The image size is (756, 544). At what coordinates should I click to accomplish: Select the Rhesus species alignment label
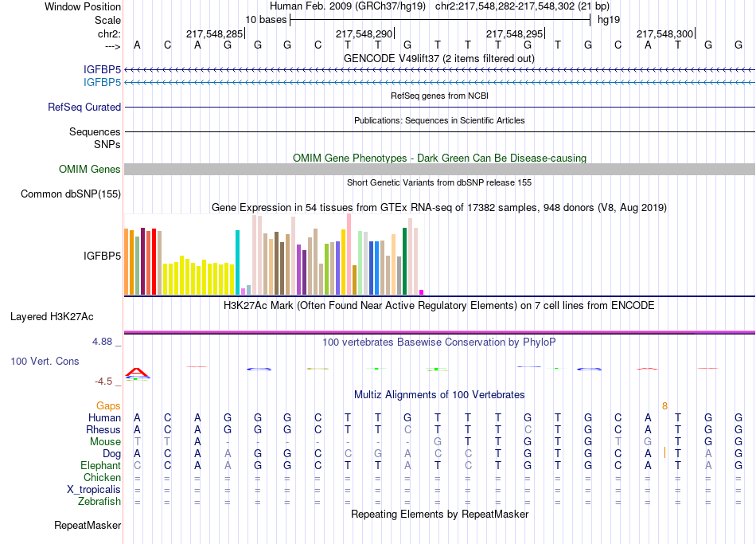point(103,429)
